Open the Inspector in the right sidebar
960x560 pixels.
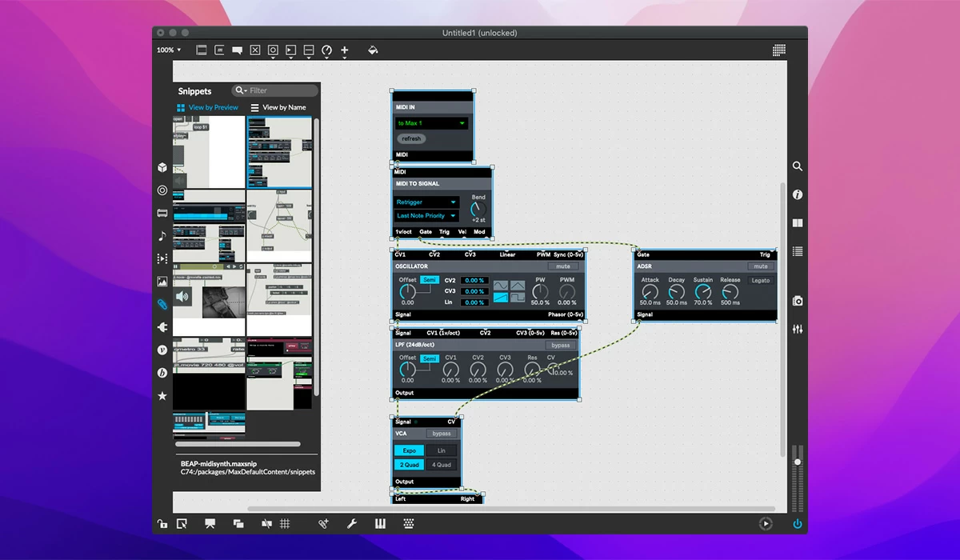tap(797, 194)
